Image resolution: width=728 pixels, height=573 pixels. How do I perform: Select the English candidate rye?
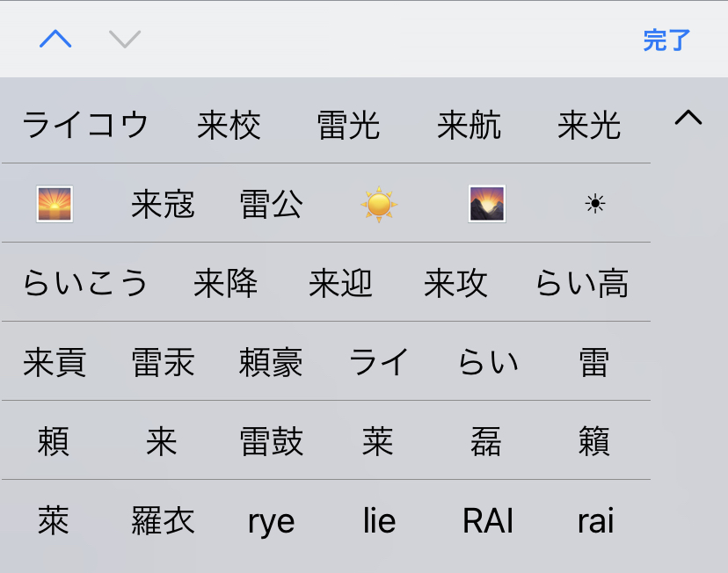pos(271,521)
